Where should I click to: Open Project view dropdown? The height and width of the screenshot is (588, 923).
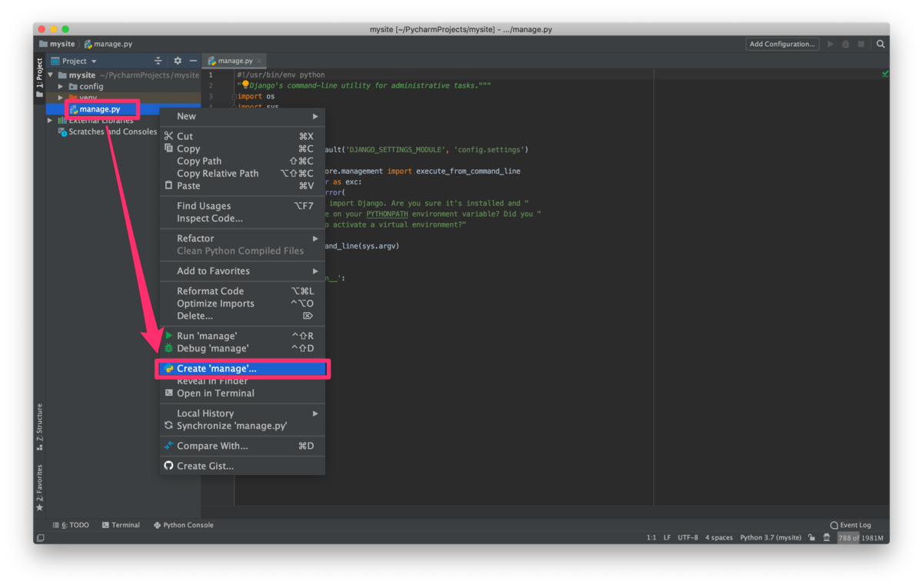tap(74, 61)
